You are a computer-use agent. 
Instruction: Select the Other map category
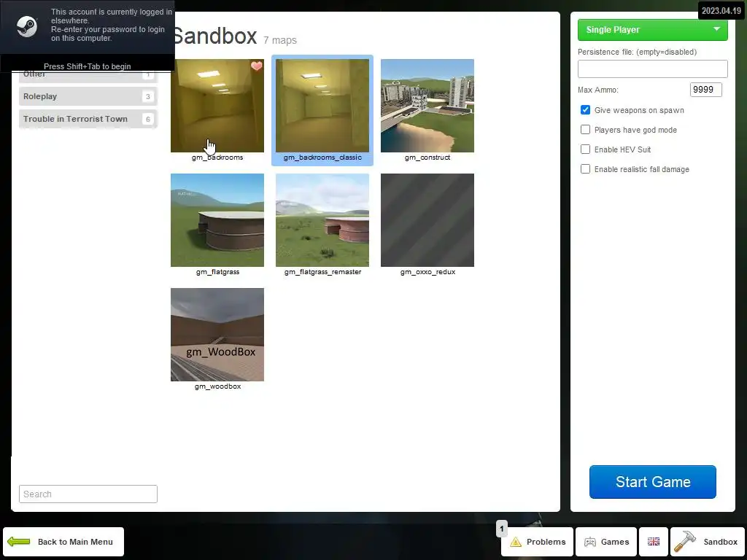click(x=88, y=77)
